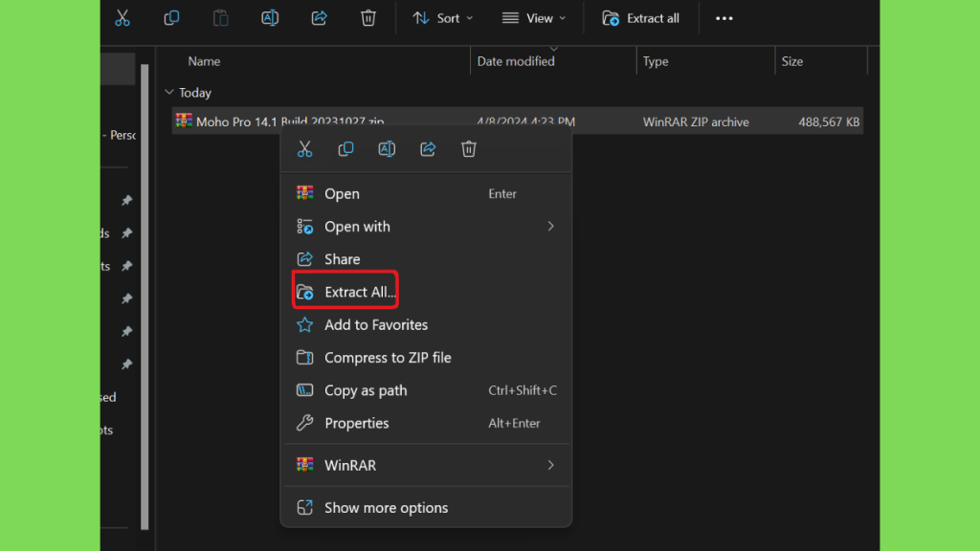
Task: Open the See more ellipsis menu
Action: tap(724, 18)
